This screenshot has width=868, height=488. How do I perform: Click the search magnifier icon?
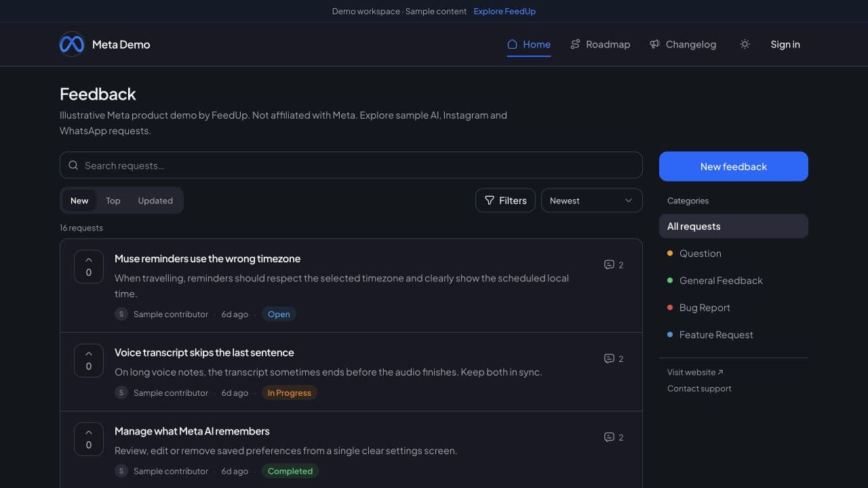point(73,165)
